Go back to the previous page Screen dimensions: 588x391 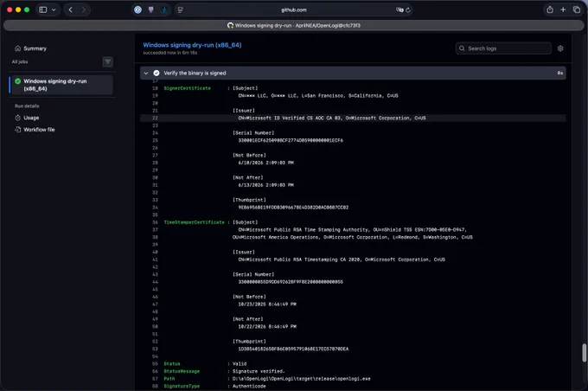71,10
